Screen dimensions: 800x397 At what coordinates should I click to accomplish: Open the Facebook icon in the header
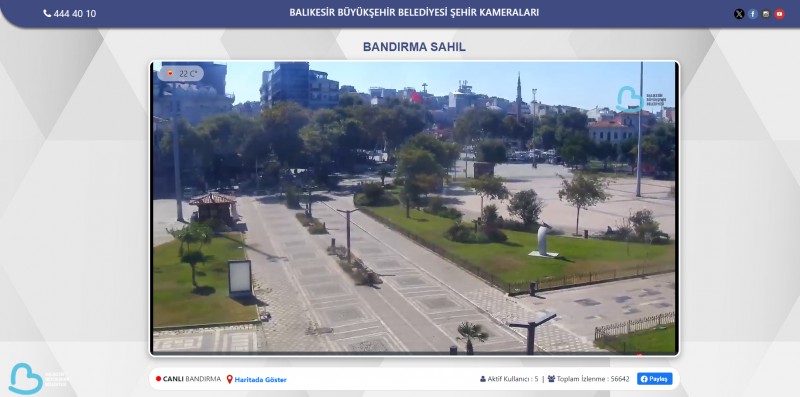(753, 14)
